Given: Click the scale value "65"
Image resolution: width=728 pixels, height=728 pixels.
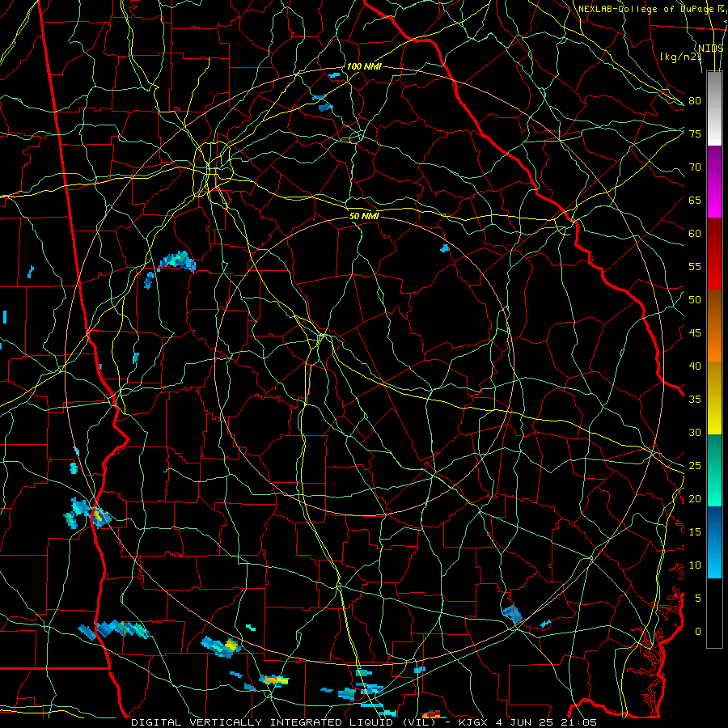Looking at the screenshot, I should (x=695, y=200).
